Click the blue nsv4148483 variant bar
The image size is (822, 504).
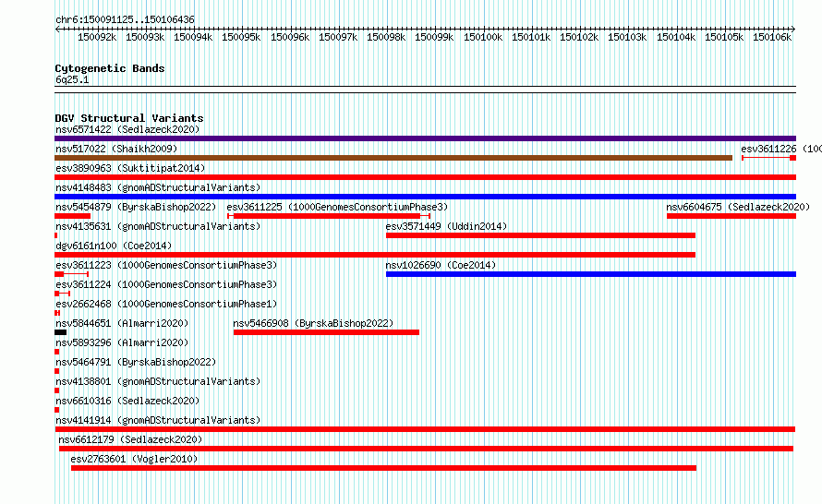pos(425,197)
